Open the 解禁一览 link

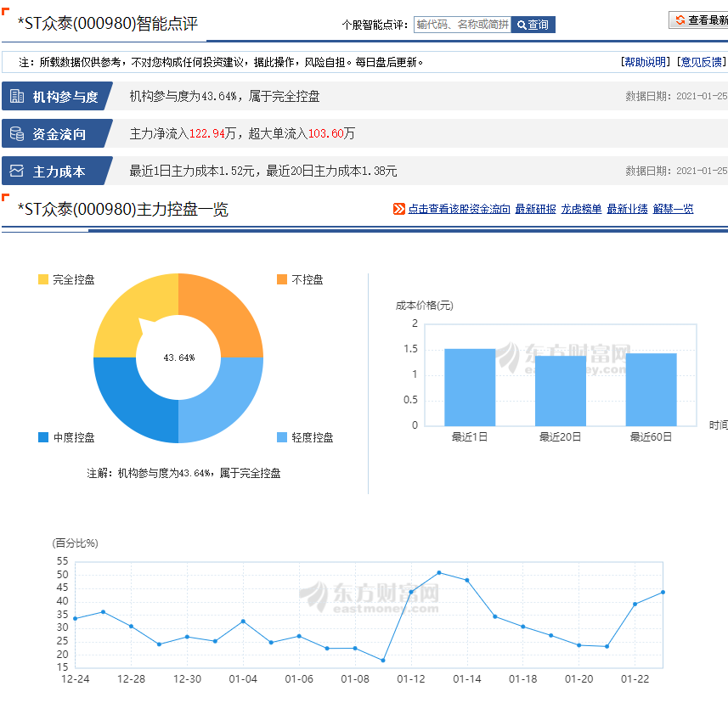point(673,209)
